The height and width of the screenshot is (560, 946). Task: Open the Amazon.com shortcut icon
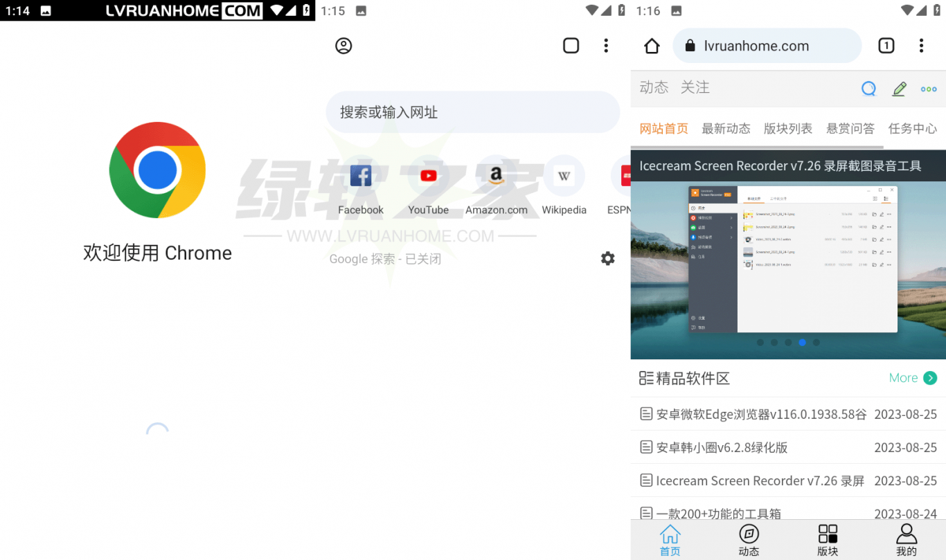pyautogui.click(x=496, y=176)
